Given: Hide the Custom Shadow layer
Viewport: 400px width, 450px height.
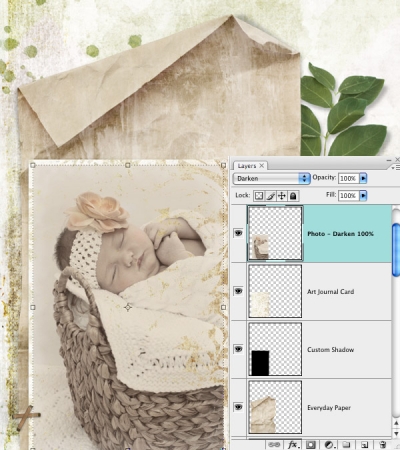Looking at the screenshot, I should 238,349.
